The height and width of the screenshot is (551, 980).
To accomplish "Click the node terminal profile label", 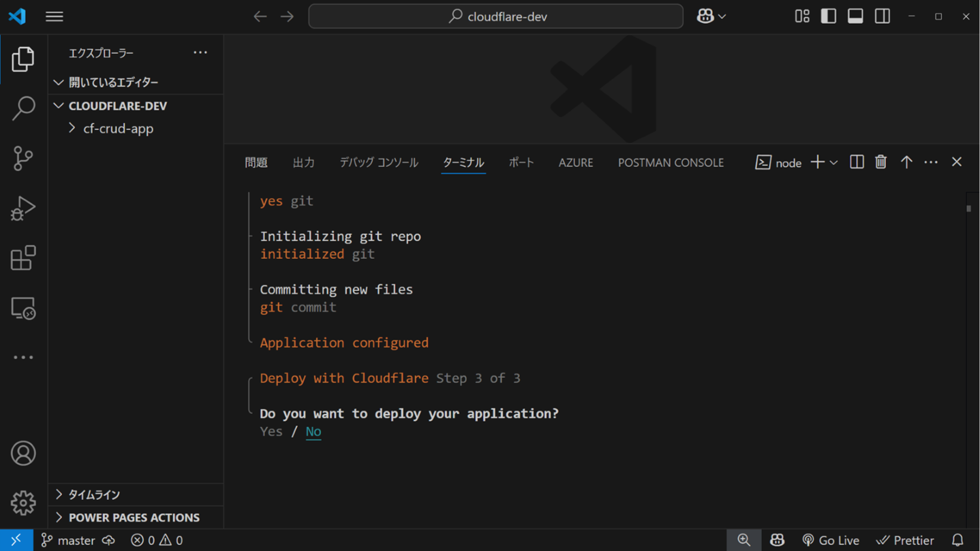I will pyautogui.click(x=779, y=163).
